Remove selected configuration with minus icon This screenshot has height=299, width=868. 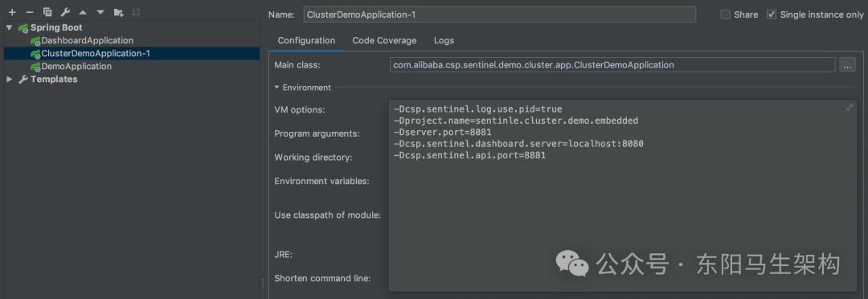[x=30, y=12]
